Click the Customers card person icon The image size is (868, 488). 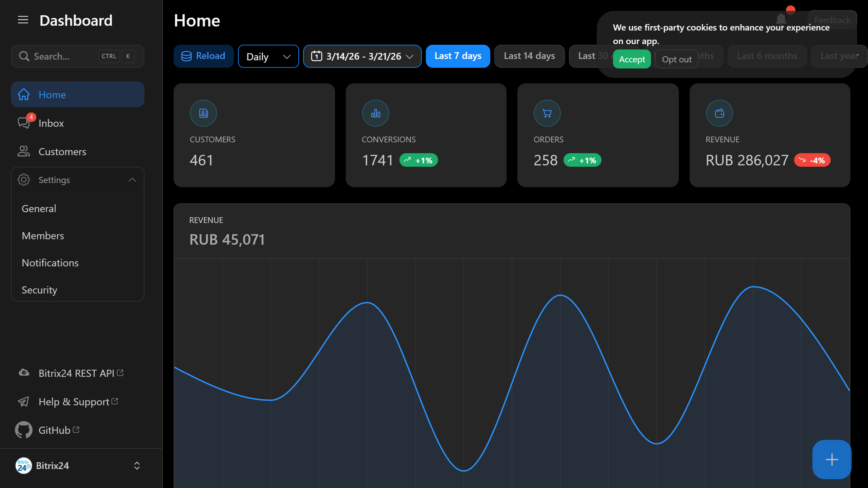pos(203,113)
